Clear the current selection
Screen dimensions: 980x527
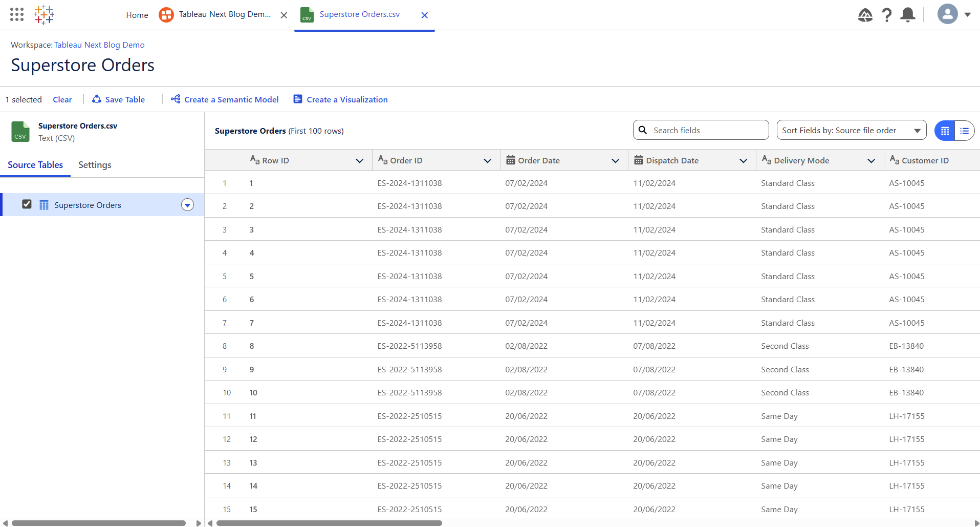tap(62, 99)
